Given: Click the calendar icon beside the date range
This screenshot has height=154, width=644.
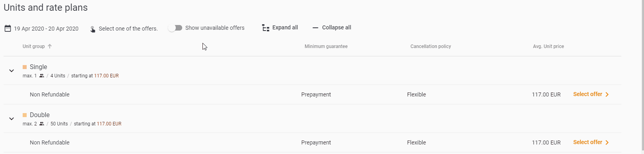Looking at the screenshot, I should (x=8, y=29).
